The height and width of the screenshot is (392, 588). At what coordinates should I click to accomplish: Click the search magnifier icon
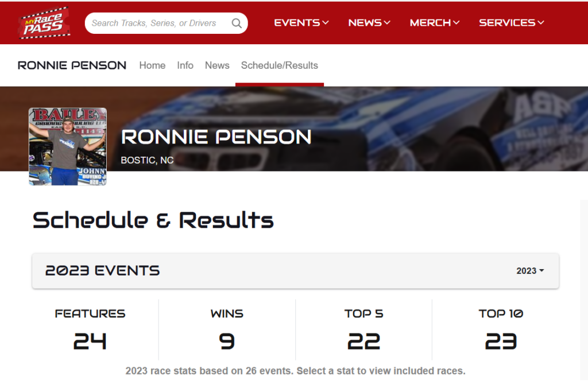[237, 23]
